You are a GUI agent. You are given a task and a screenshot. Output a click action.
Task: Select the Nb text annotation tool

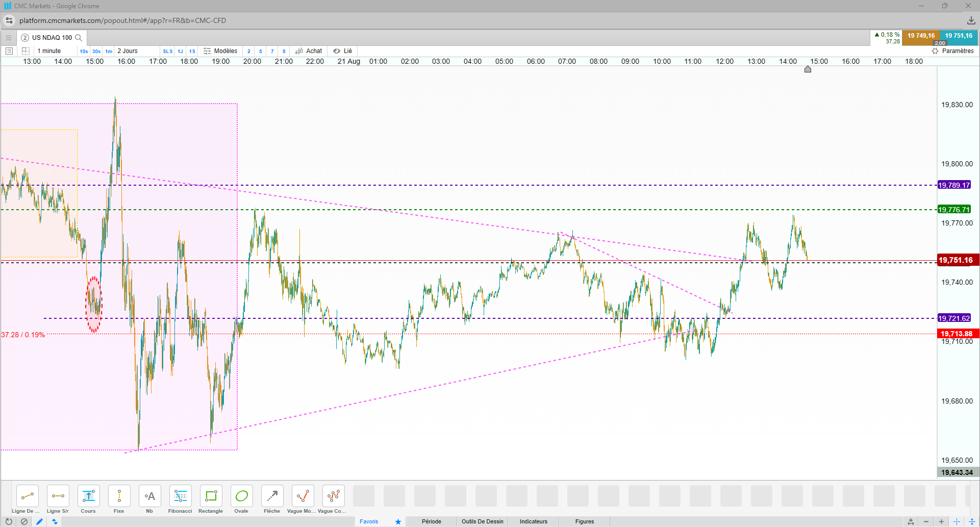149,499
